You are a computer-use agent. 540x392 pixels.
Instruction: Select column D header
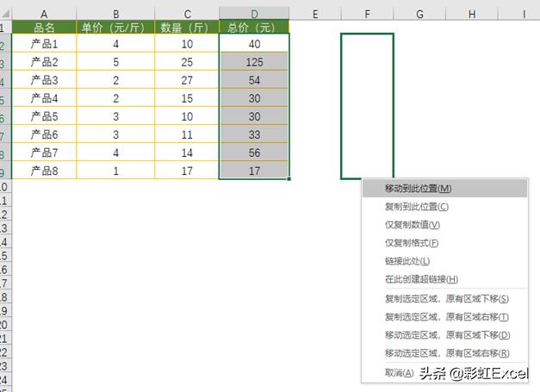click(x=254, y=14)
